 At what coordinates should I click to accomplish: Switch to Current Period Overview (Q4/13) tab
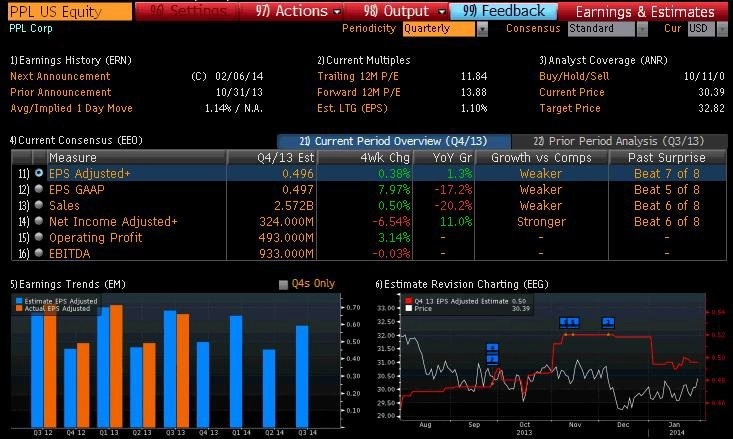point(394,141)
